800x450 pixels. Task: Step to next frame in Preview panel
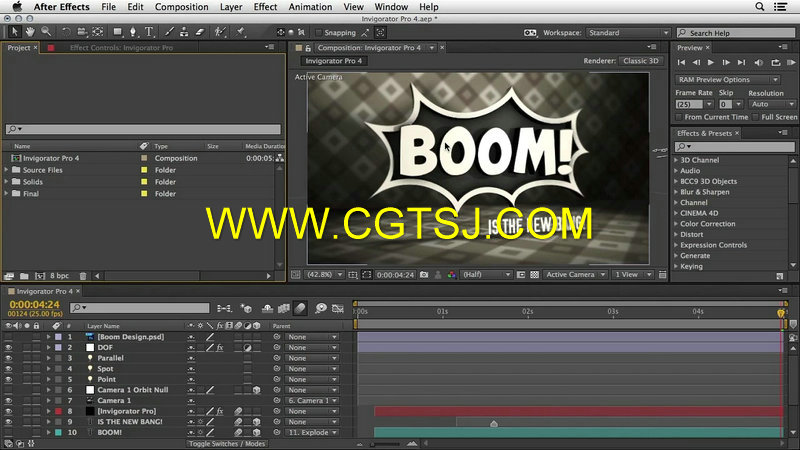pos(726,62)
